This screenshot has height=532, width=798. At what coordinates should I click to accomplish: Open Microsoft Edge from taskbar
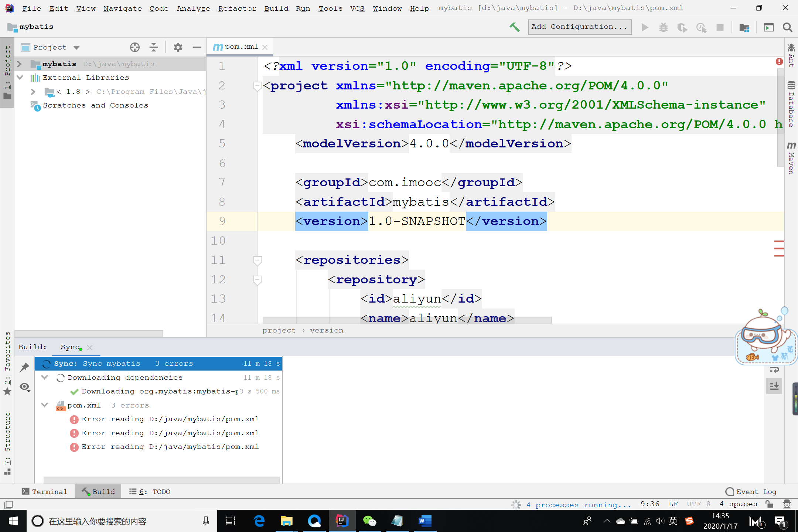[259, 521]
